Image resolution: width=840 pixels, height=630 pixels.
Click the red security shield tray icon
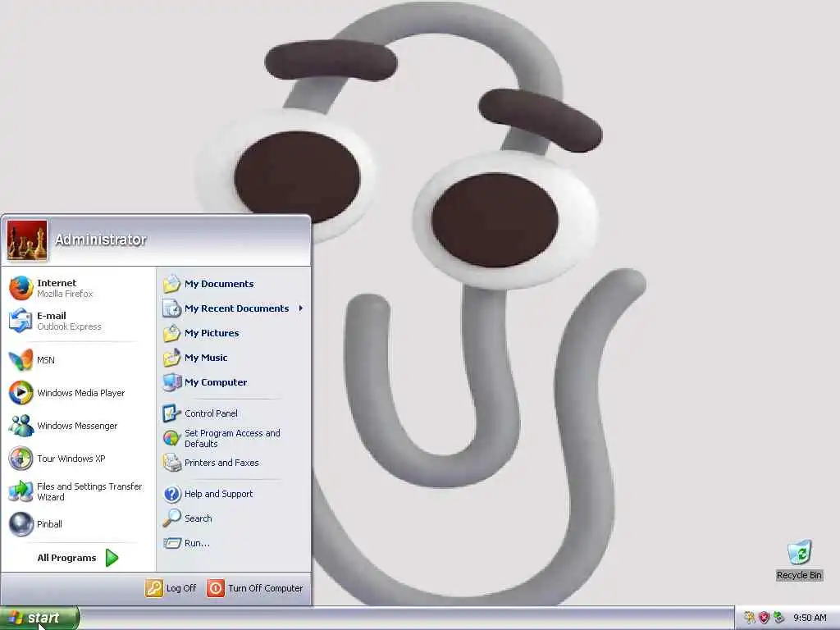(764, 618)
